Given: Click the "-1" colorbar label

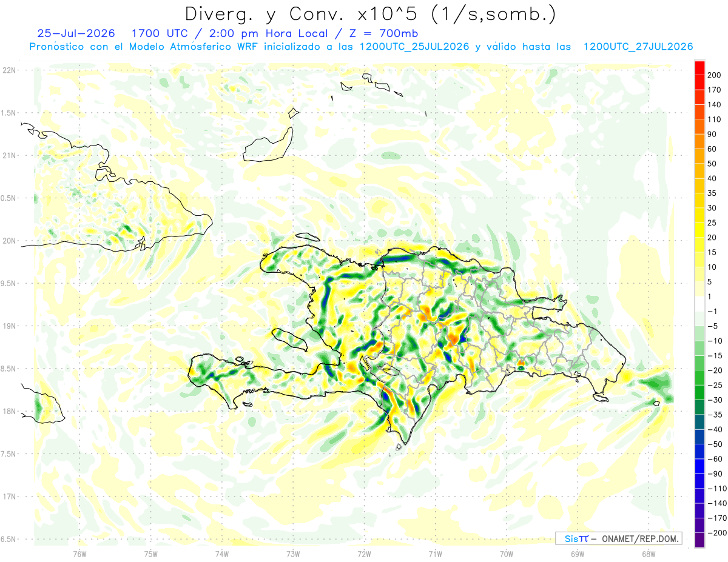Looking at the screenshot, I should tap(713, 312).
